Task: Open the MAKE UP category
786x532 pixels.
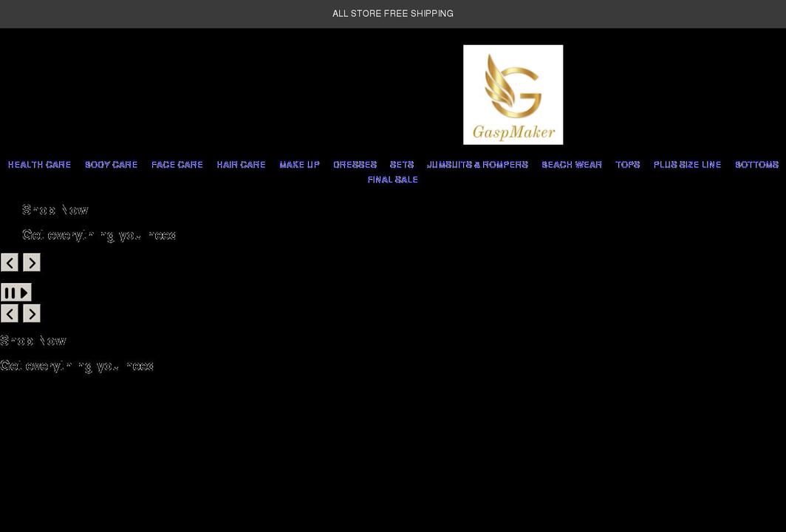Action: click(x=299, y=164)
